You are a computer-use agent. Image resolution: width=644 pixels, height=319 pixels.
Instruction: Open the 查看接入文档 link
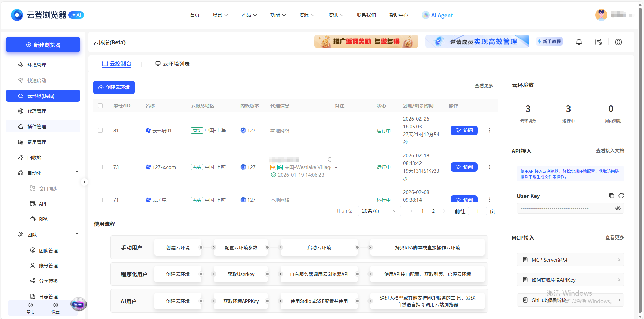coord(610,151)
